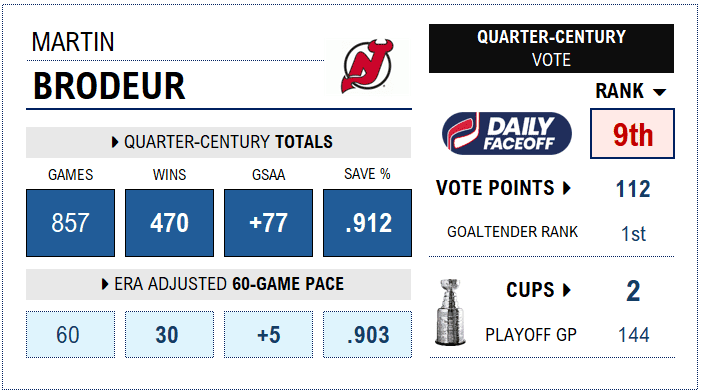Click the GSAA total tile +77

point(268,223)
